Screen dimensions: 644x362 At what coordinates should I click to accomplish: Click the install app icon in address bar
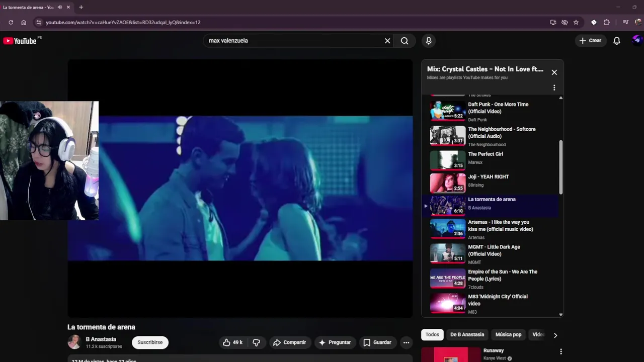(x=553, y=22)
